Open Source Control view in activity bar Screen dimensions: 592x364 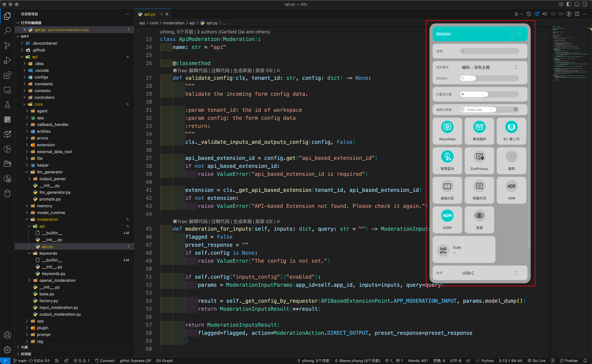(x=7, y=45)
